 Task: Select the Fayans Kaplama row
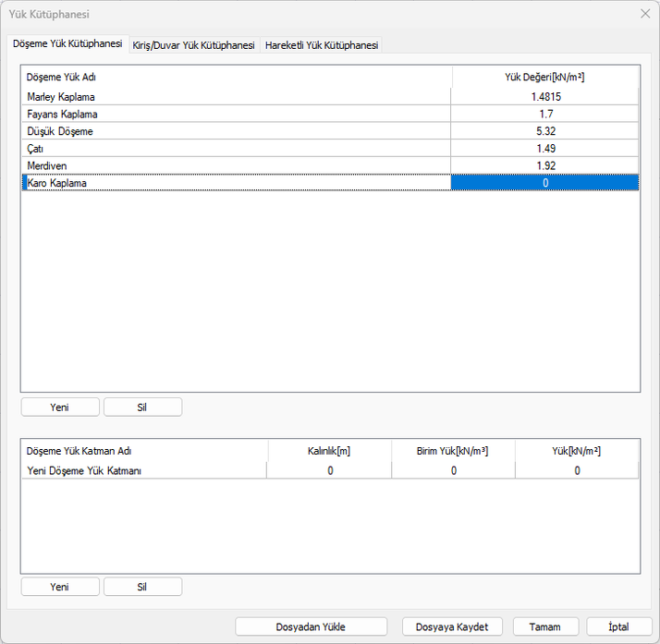[63, 115]
